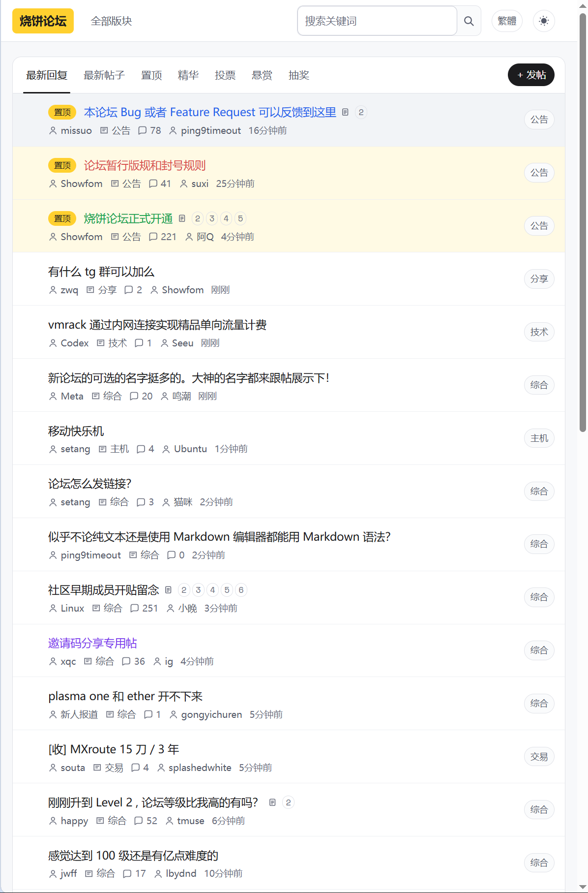Open the 烧饼论坛正式开通 thread
This screenshot has width=588, height=893.
tap(128, 218)
